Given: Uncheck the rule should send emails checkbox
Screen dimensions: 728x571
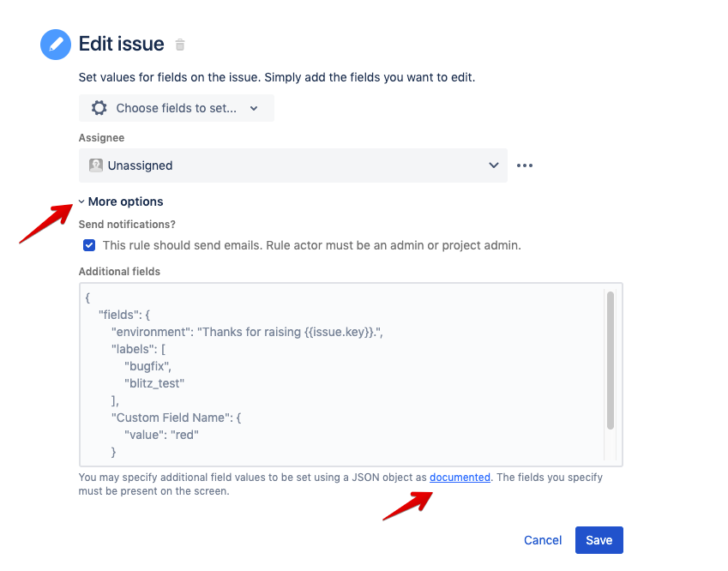Looking at the screenshot, I should click(x=89, y=244).
